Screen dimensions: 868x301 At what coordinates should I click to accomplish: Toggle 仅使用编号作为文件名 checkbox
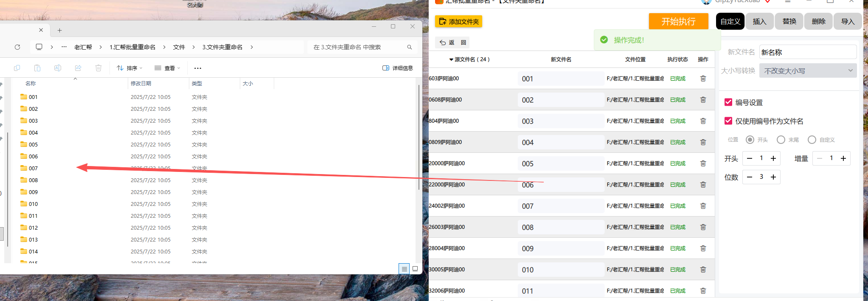click(728, 121)
